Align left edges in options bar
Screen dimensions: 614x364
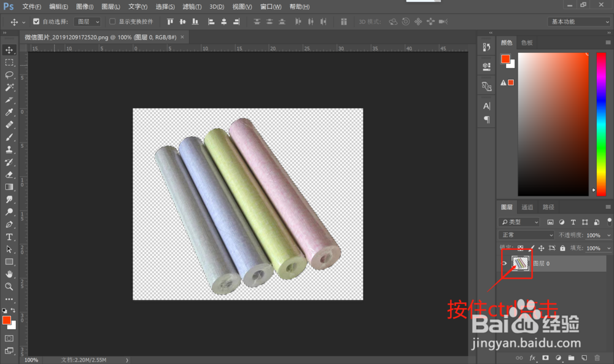[211, 21]
